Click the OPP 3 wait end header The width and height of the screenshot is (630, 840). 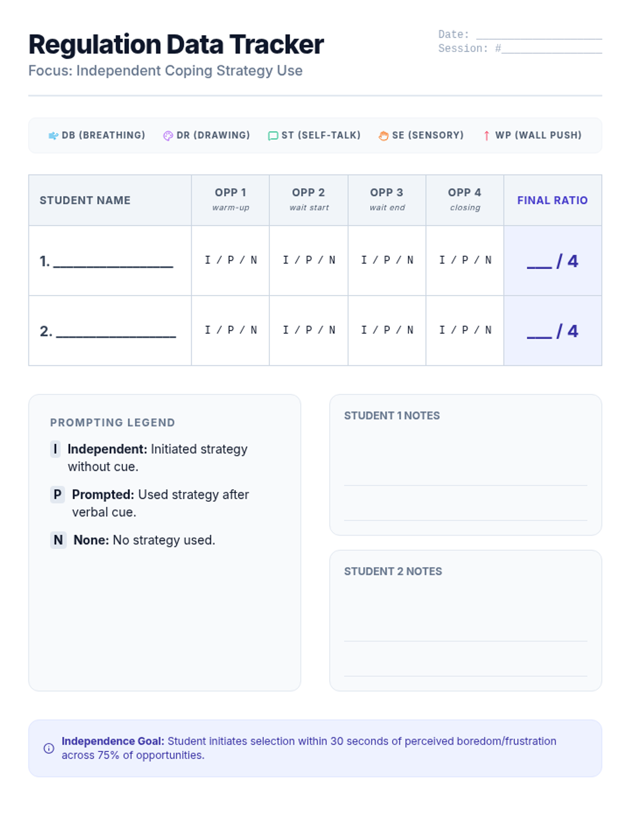click(387, 199)
